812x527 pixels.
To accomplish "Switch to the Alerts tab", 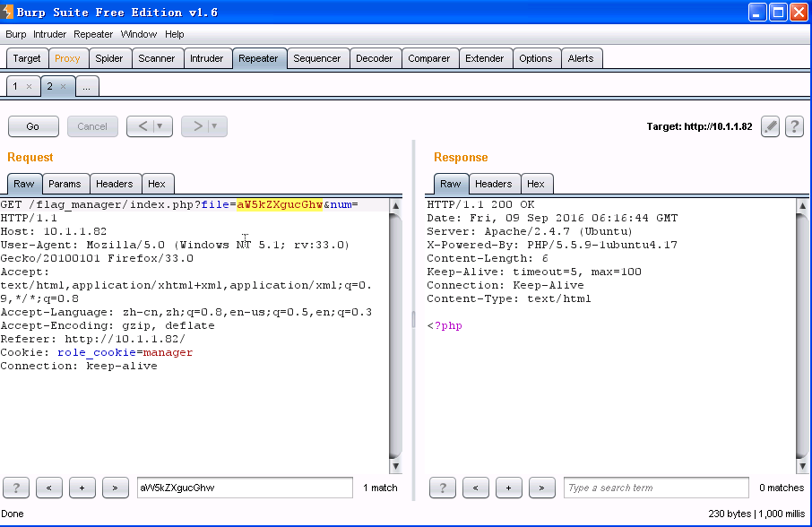I will [581, 58].
